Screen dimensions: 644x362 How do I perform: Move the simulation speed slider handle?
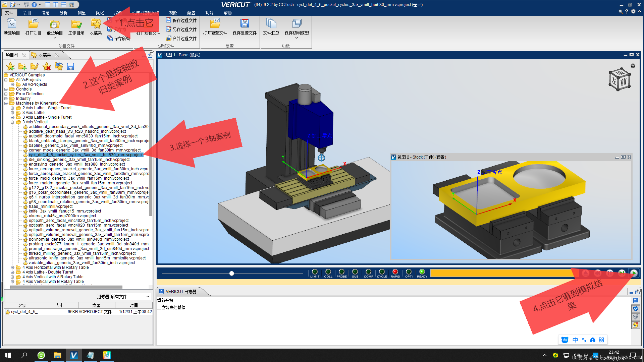231,274
